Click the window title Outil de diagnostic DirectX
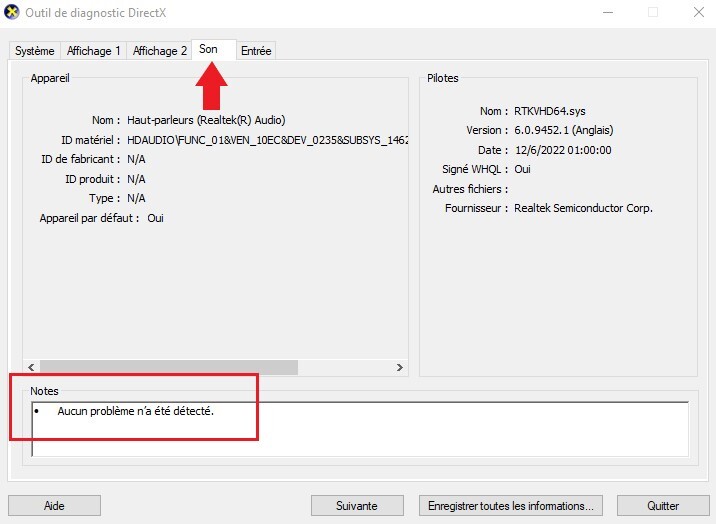716x524 pixels. tap(96, 13)
